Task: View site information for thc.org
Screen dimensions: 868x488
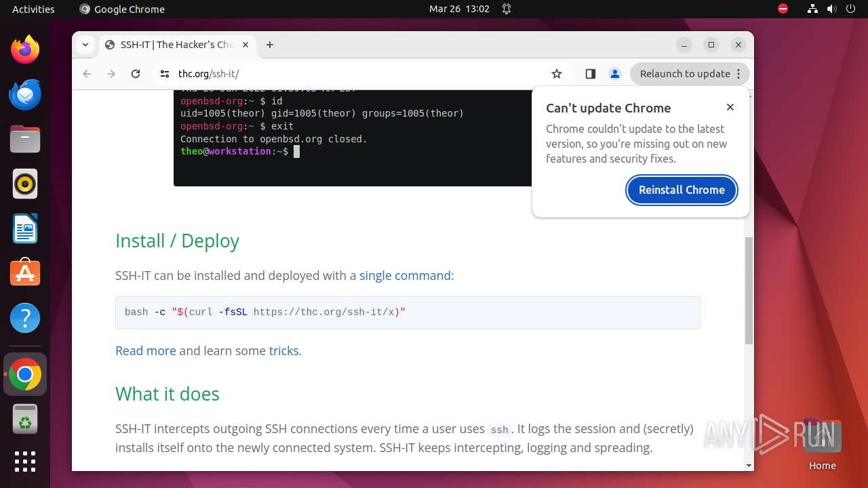Action: click(164, 74)
